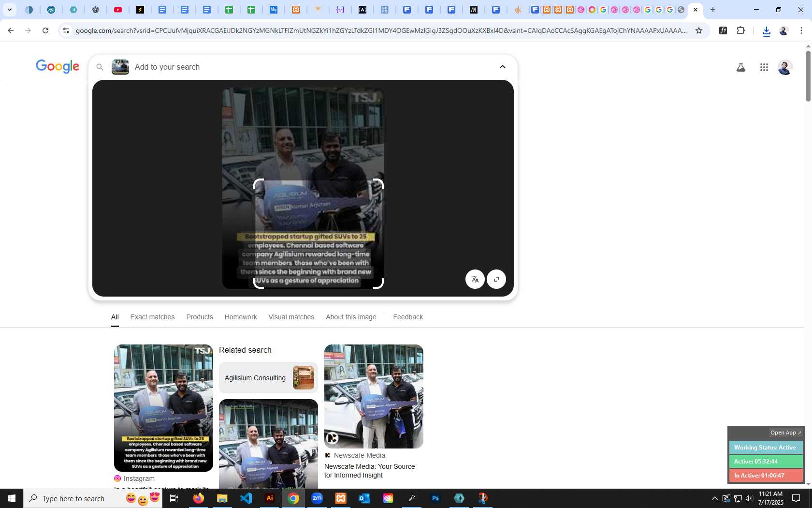Viewport: 812px width, 508px height.
Task: Go back to the previous page
Action: point(11,30)
